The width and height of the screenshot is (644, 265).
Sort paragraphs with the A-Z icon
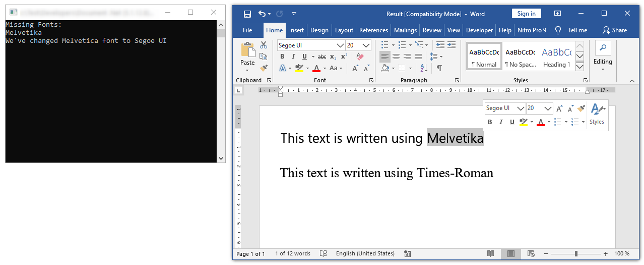(x=423, y=68)
